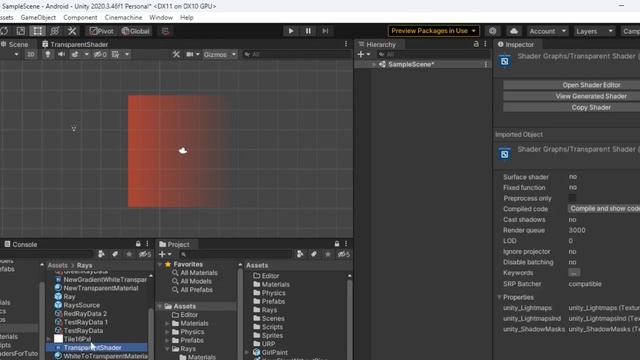
Task: Toggle 2D view mode in Scene
Action: click(x=31, y=54)
